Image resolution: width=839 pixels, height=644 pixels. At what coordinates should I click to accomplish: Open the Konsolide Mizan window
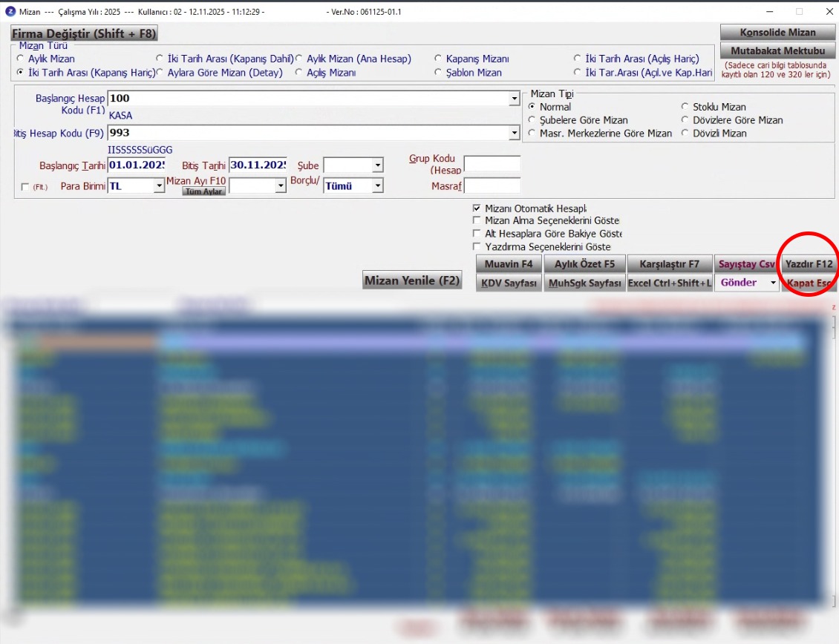(x=777, y=33)
